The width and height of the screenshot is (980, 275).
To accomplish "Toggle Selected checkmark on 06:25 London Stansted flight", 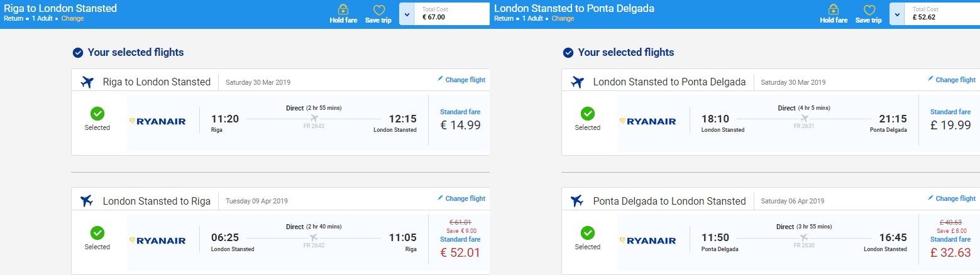I will [x=97, y=233].
